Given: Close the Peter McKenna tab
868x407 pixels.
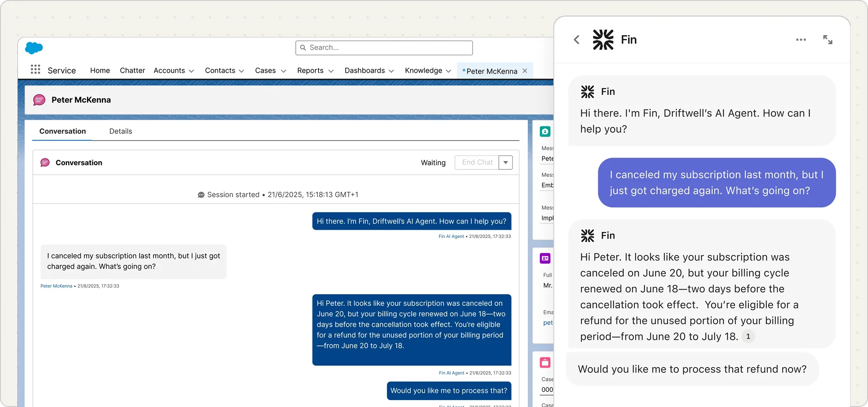Looking at the screenshot, I should point(525,70).
